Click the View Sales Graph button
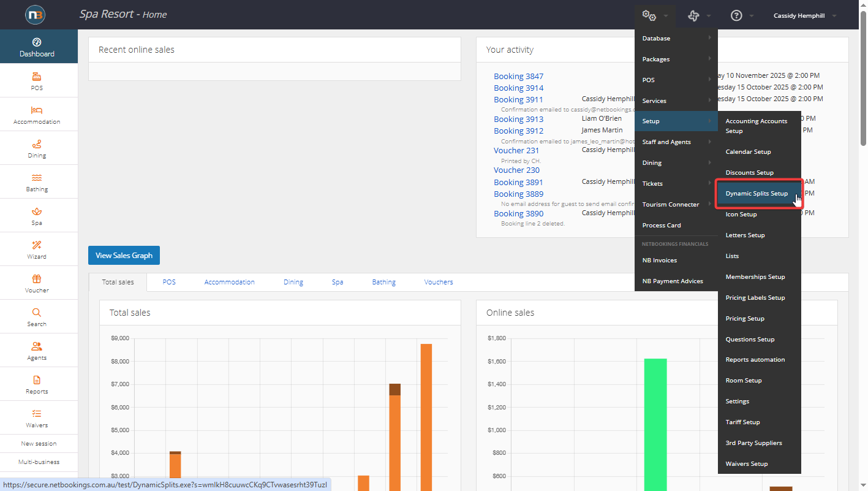This screenshot has height=491, width=868. point(124,256)
